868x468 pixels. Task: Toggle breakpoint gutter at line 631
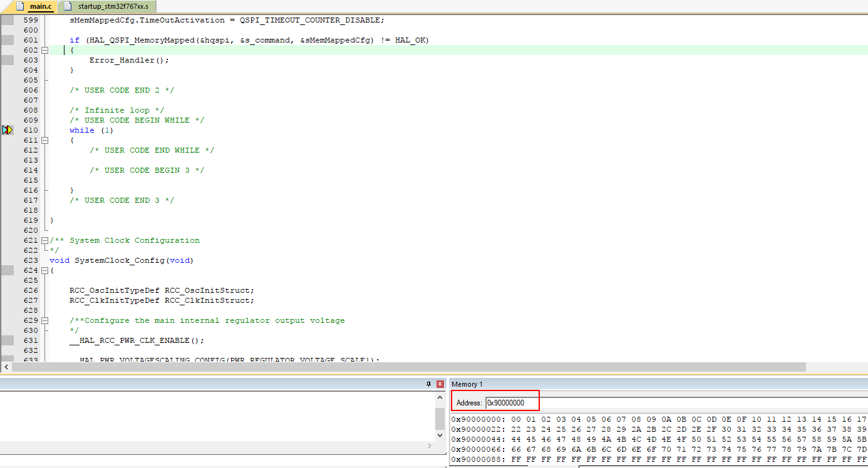coord(7,340)
